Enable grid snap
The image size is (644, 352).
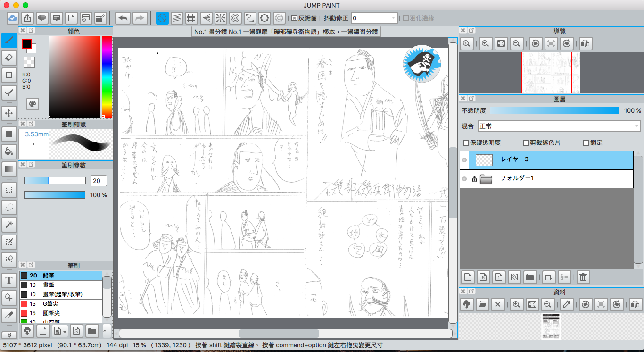191,18
